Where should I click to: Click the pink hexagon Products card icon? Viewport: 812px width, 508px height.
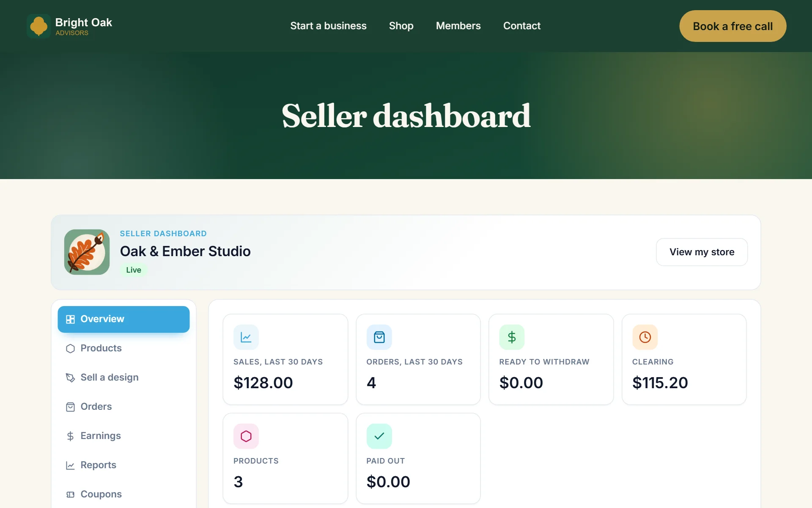tap(246, 436)
